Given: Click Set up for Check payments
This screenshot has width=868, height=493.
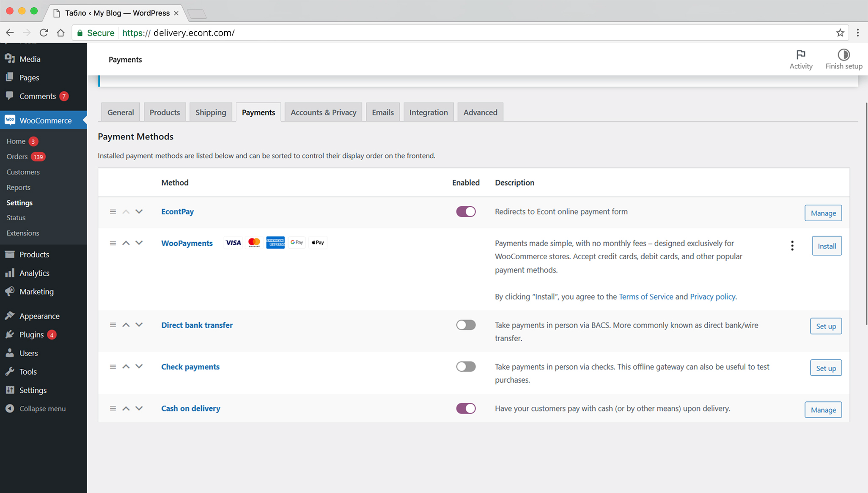Looking at the screenshot, I should pyautogui.click(x=826, y=368).
